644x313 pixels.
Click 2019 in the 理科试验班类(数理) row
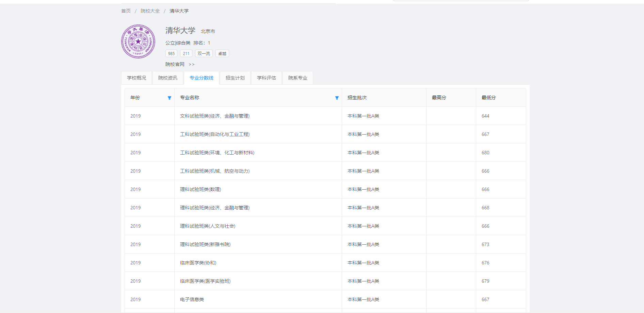click(135, 189)
